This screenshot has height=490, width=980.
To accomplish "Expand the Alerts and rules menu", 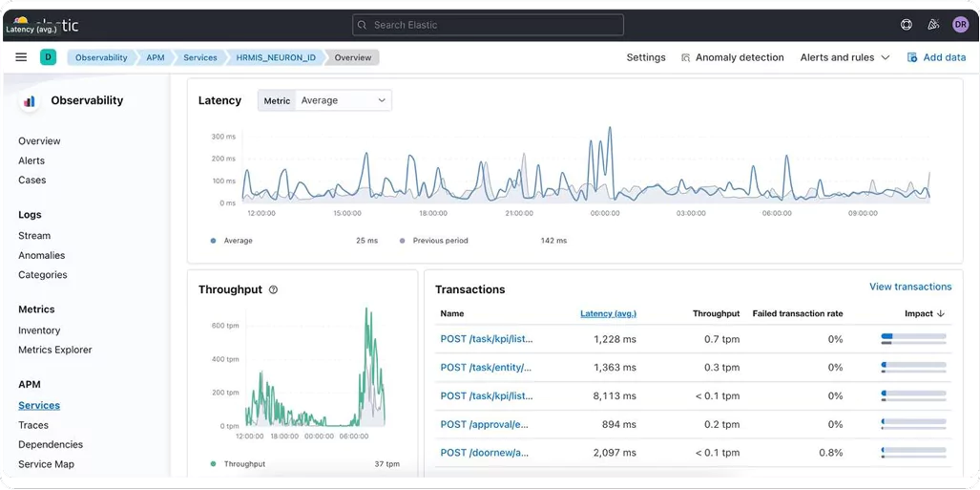I will (844, 57).
